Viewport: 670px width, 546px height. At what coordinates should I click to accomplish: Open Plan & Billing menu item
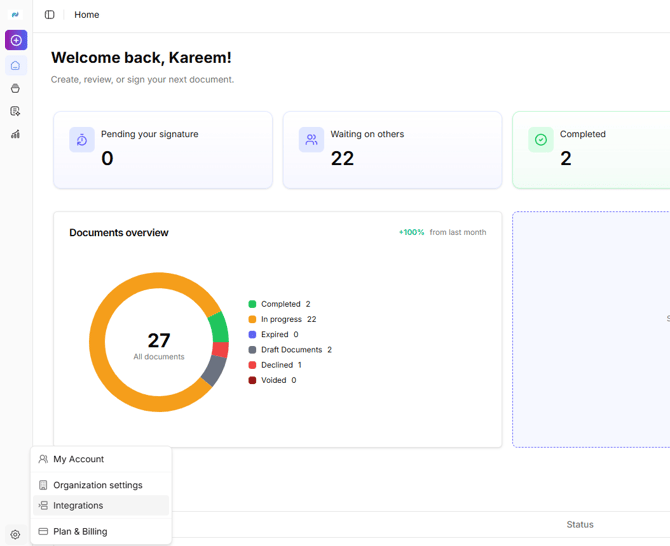click(x=80, y=532)
